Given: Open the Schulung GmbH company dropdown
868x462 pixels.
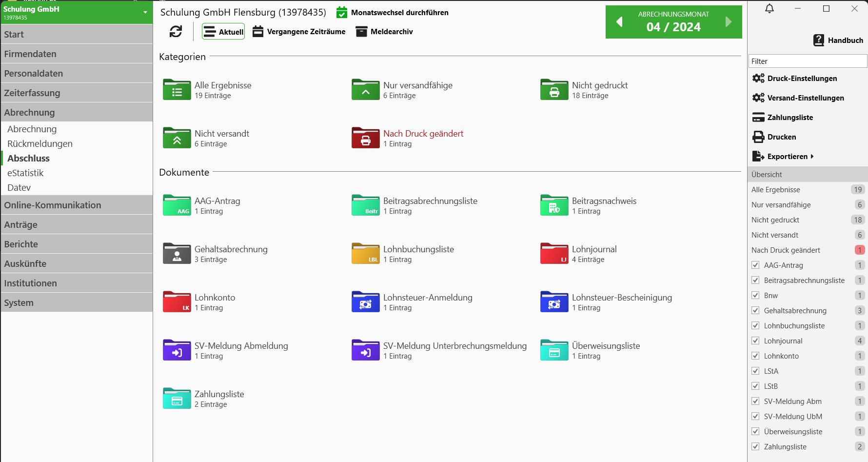Looking at the screenshot, I should [145, 12].
